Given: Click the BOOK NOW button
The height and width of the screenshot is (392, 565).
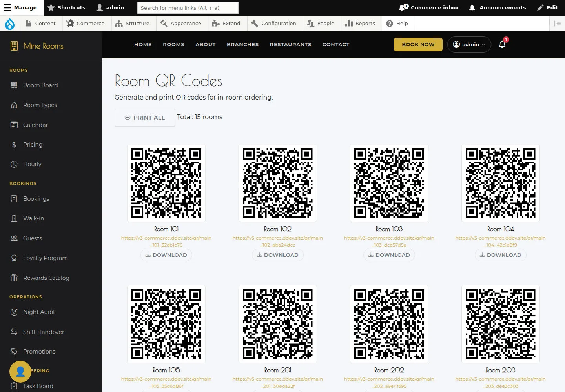Looking at the screenshot, I should click(x=418, y=44).
